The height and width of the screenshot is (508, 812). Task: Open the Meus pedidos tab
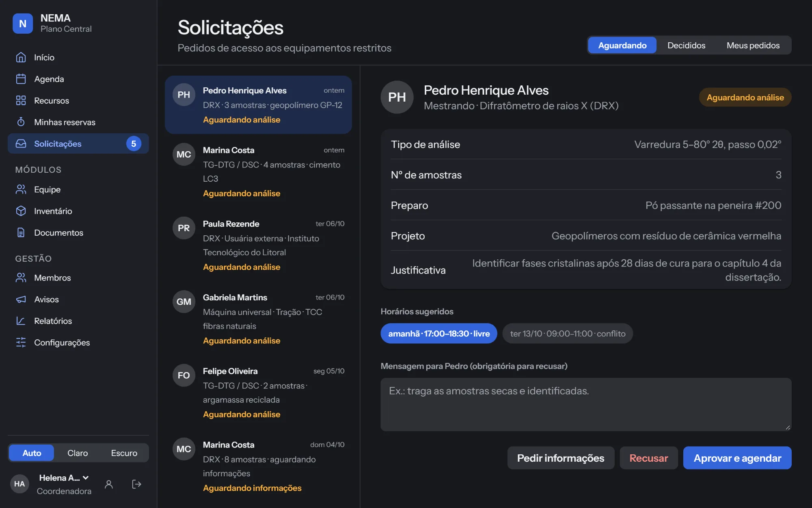pyautogui.click(x=753, y=45)
